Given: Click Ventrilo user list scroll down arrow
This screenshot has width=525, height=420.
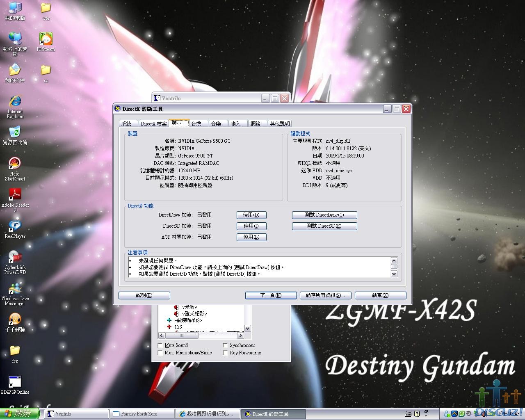Looking at the screenshot, I should (247, 328).
